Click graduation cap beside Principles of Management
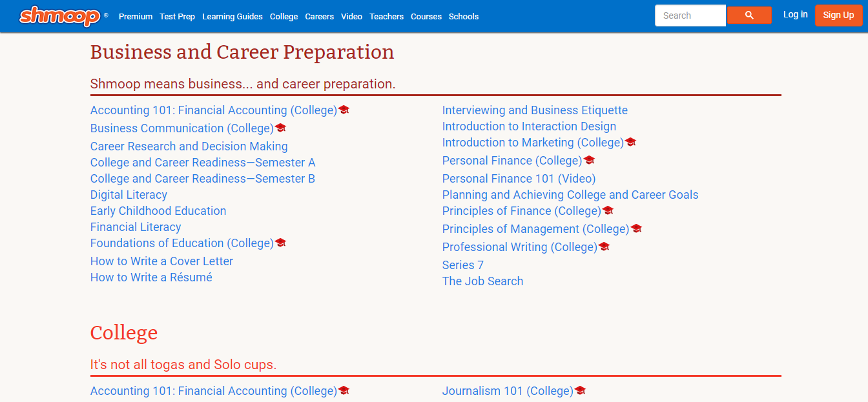Viewport: 868px width, 402px height. [636, 228]
